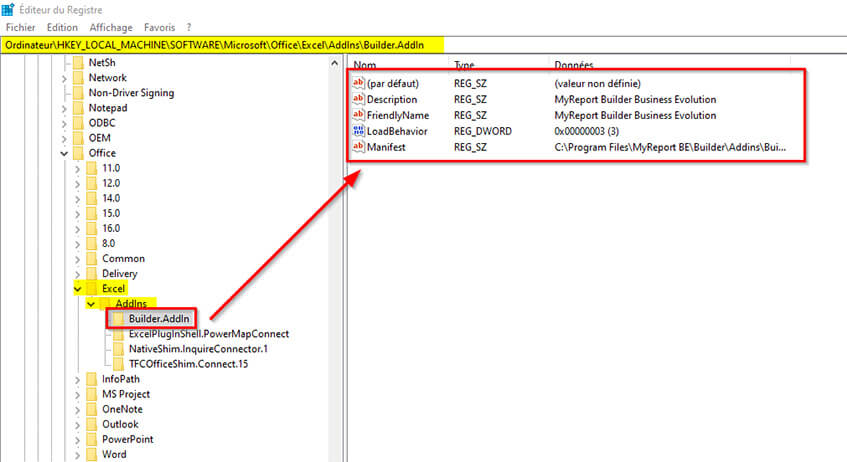Click the Description string value icon
This screenshot has width=847, height=462.
(359, 99)
